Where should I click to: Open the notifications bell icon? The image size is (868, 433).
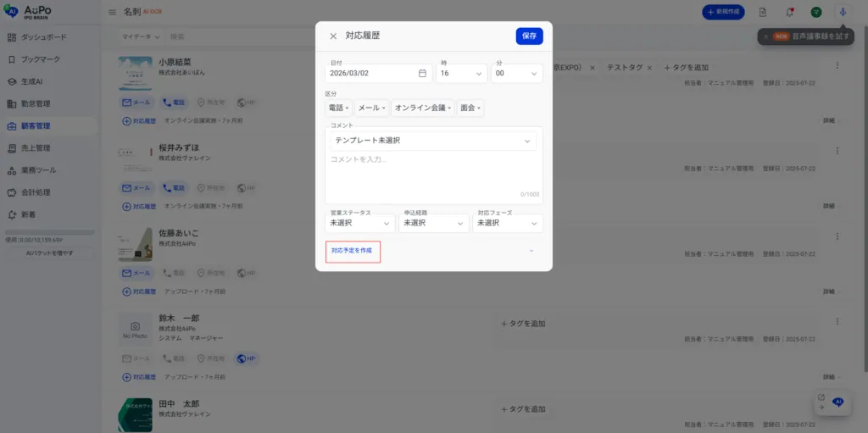[x=790, y=12]
